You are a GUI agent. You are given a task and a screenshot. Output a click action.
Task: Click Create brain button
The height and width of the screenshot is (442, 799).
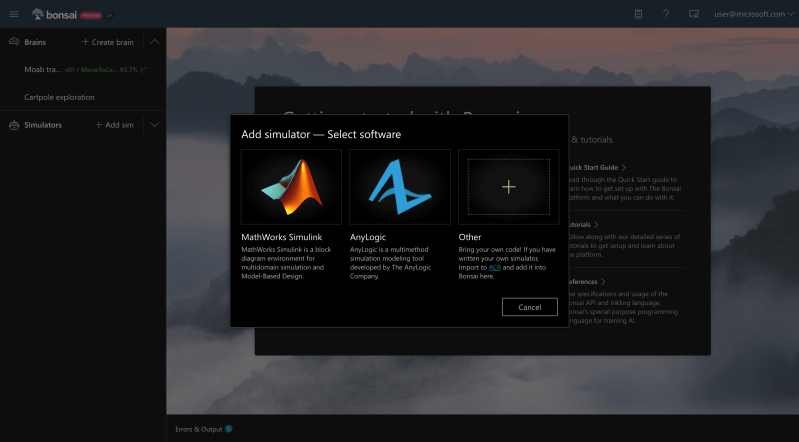[x=108, y=42]
